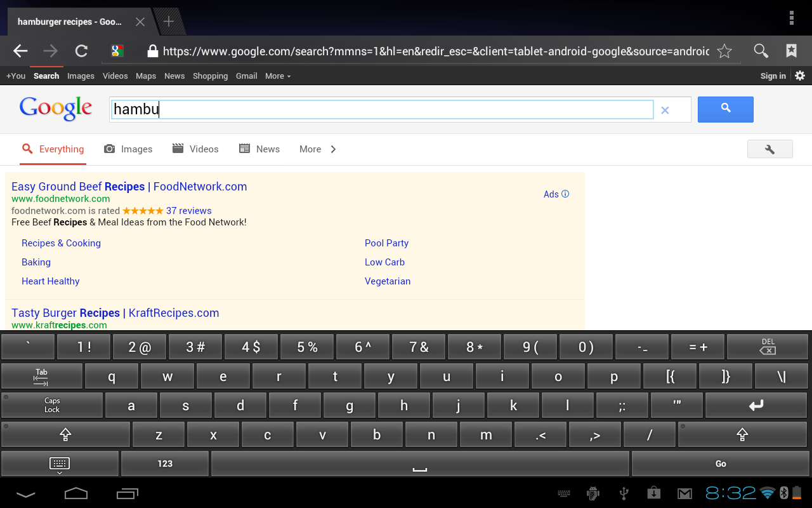Open the Vegetarian sitelink
This screenshot has height=508, width=812.
388,281
